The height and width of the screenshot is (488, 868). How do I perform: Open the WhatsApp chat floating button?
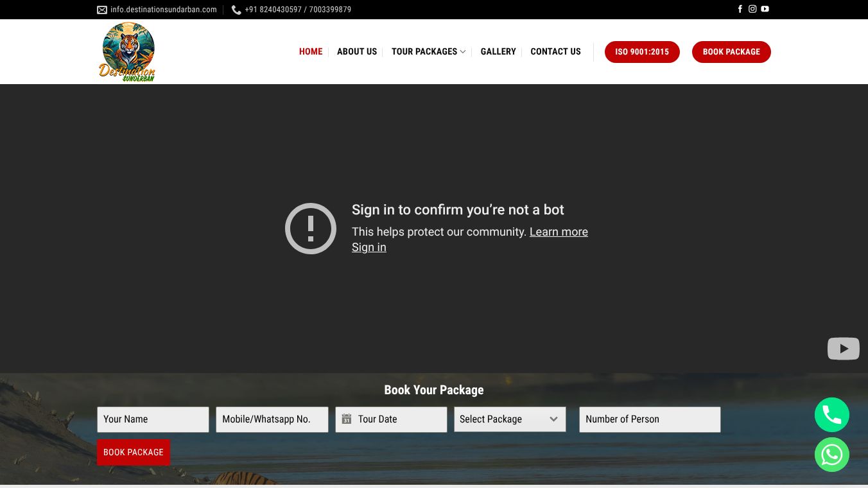(x=832, y=455)
